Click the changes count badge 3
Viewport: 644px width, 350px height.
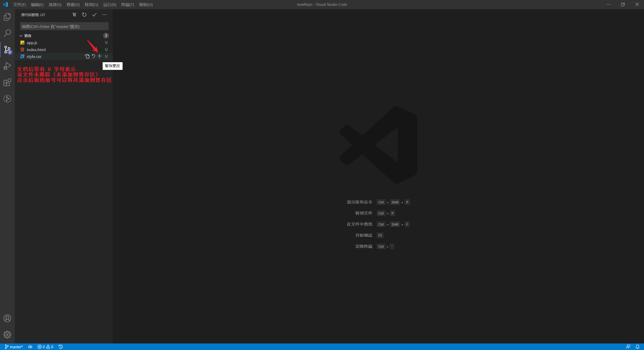106,36
